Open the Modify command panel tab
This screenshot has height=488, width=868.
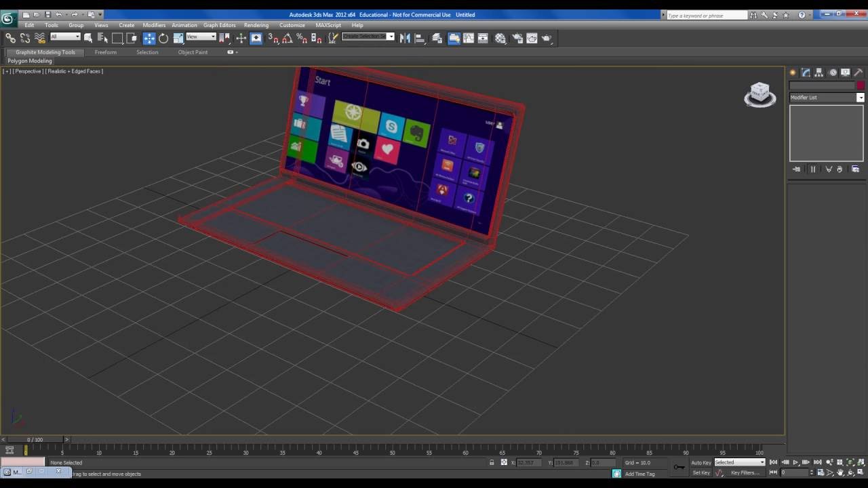point(806,73)
